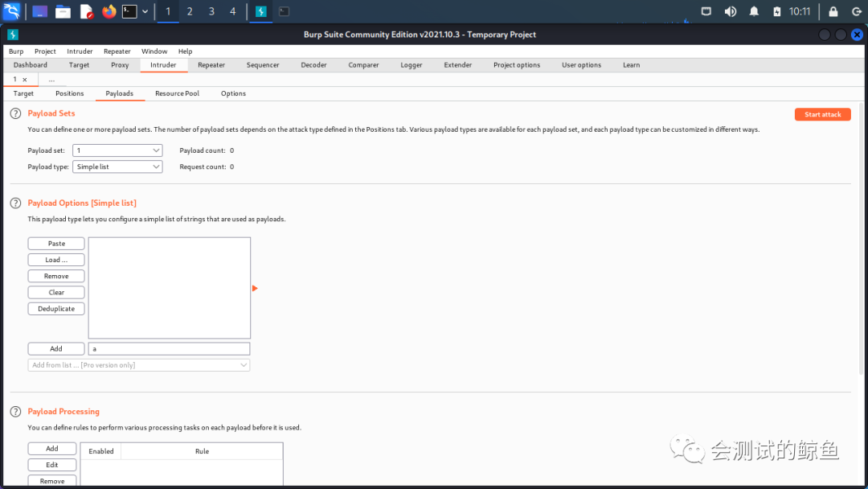Image resolution: width=868 pixels, height=489 pixels.
Task: Open the Window menu
Action: [x=154, y=51]
